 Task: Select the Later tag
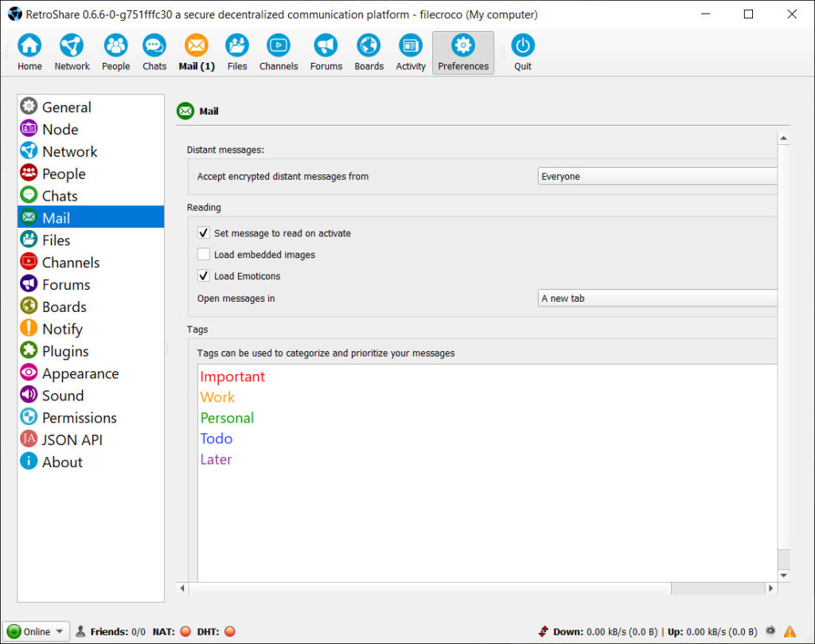(x=216, y=459)
